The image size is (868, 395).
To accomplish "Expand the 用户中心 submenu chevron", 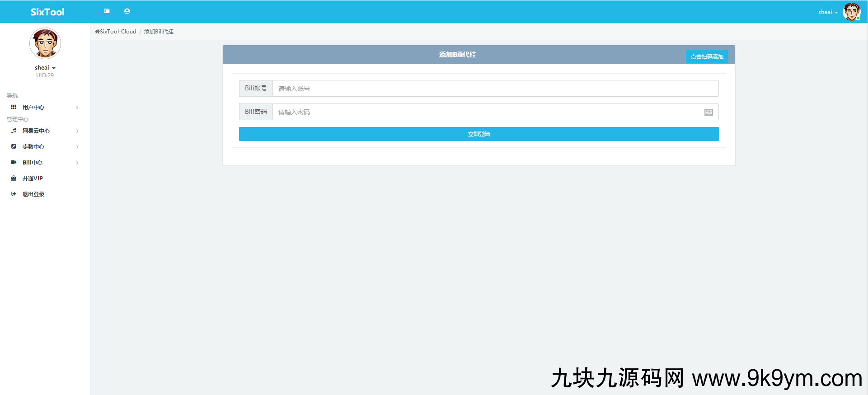I will coord(77,108).
